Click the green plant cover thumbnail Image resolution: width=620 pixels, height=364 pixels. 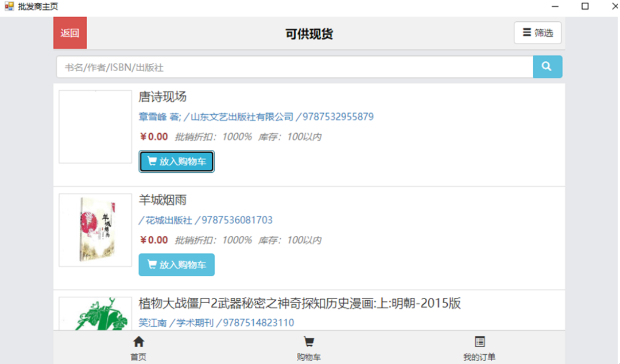click(95, 313)
